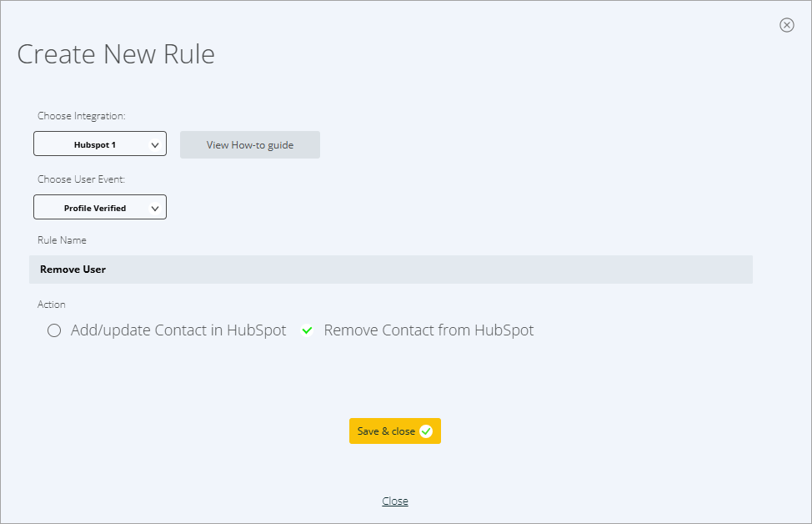Click the chevron arrow beside Hubspot 1

click(x=154, y=145)
